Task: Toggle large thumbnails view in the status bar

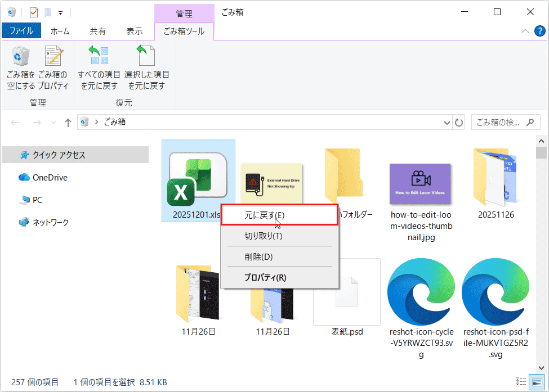Action: coord(536,381)
